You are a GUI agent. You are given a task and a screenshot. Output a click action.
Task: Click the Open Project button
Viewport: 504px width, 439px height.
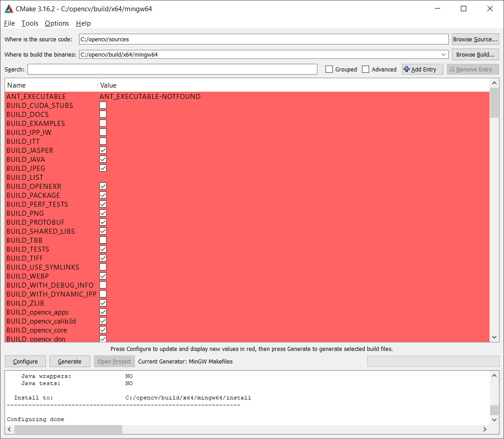(114, 361)
